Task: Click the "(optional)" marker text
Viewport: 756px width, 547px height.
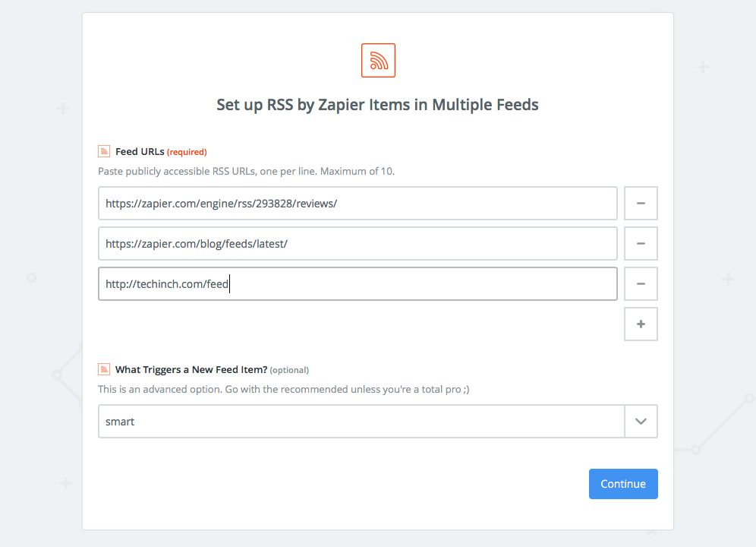Action: 289,370
